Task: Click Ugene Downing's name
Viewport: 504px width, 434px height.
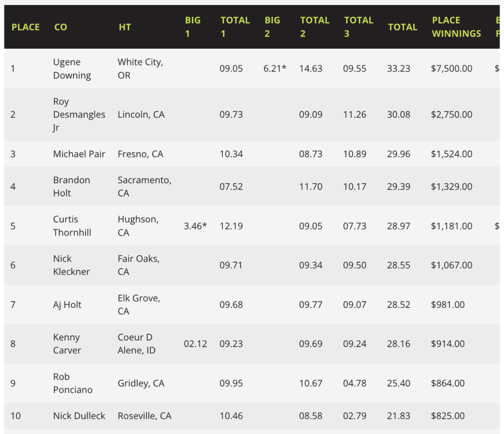Action: tap(72, 68)
